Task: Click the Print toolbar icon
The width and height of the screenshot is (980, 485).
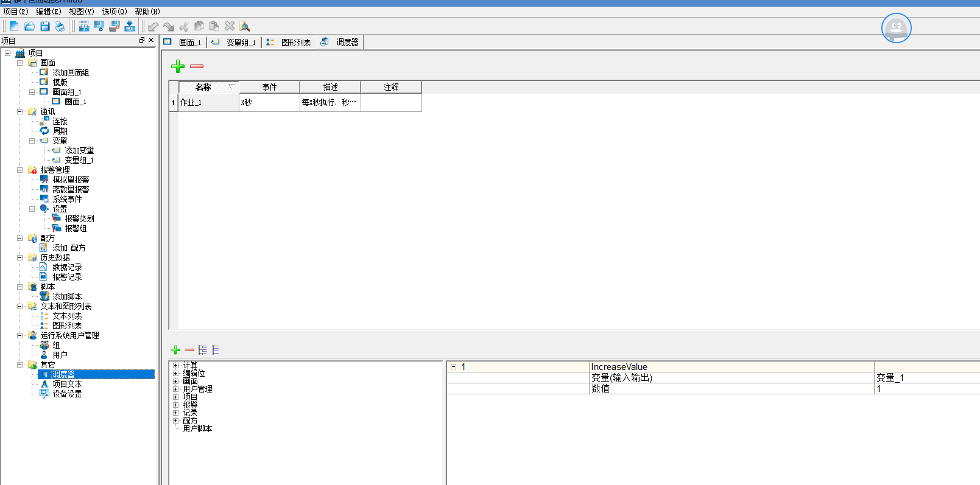Action: click(x=60, y=26)
